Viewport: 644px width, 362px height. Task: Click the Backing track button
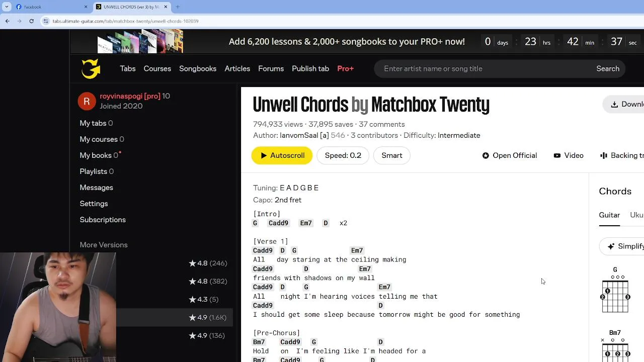click(622, 155)
